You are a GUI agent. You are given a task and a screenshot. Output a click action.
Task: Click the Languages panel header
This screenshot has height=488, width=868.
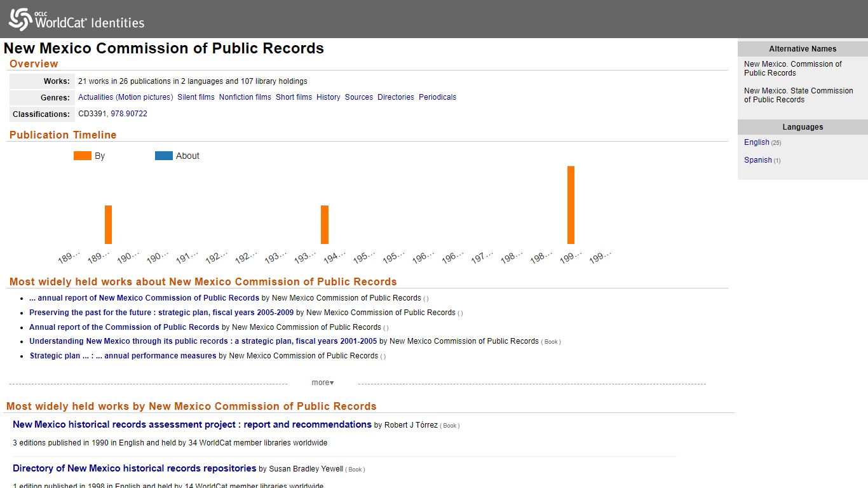click(803, 127)
